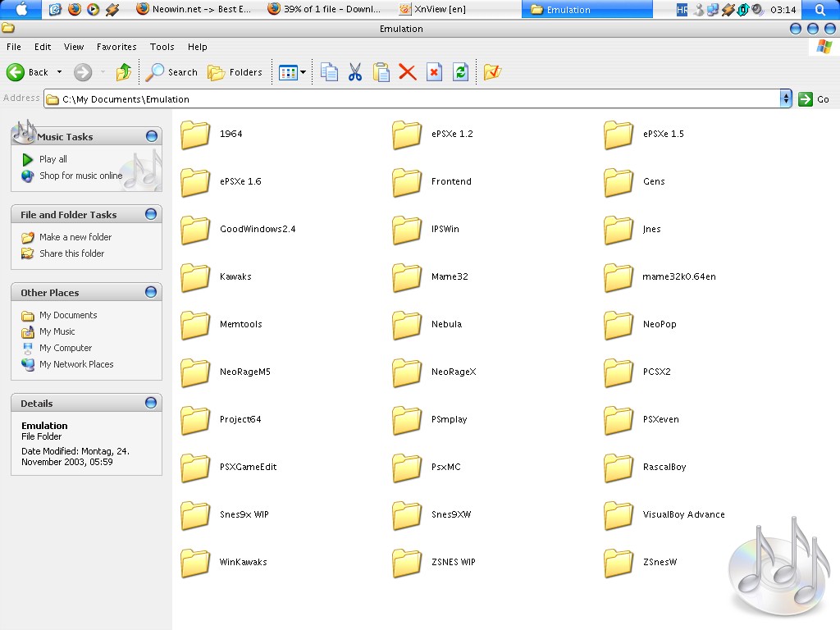Toggle the Folders tree view
The width and height of the screenshot is (840, 630).
(235, 72)
